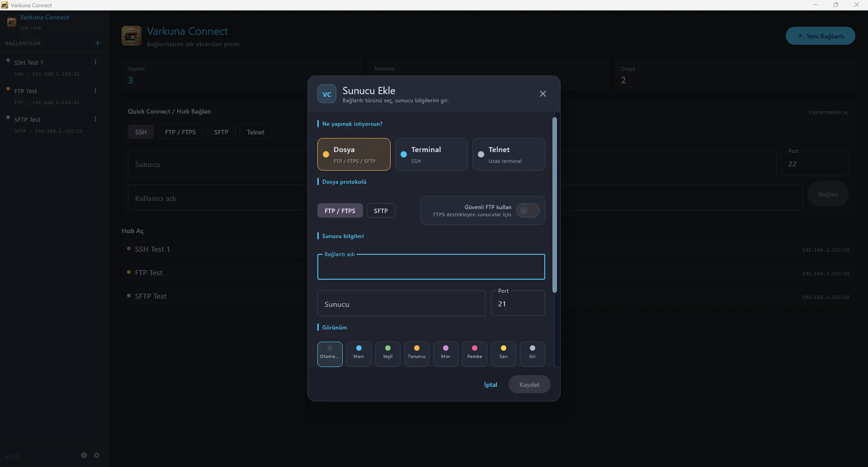Screen dimensions: 868x467
Task: Click the Dosya 2 stat card
Action: pos(735,75)
